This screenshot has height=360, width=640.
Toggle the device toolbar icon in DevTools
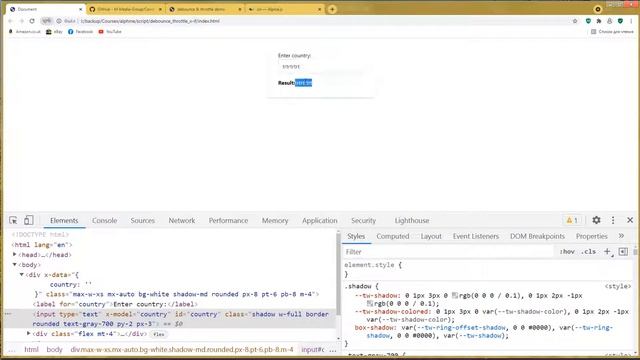tap(29, 220)
